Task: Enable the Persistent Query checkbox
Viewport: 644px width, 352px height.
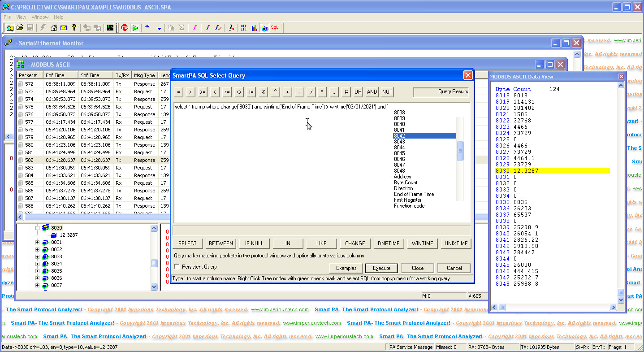Action: tap(177, 267)
